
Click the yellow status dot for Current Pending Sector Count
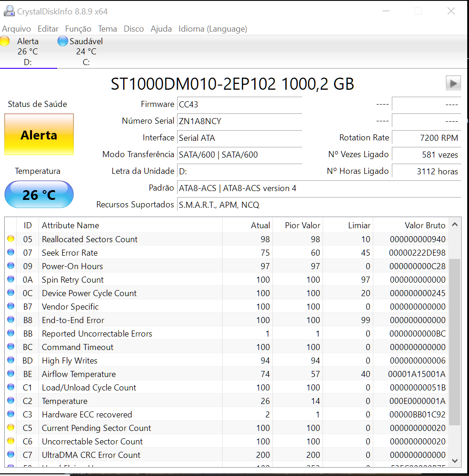pos(11,427)
